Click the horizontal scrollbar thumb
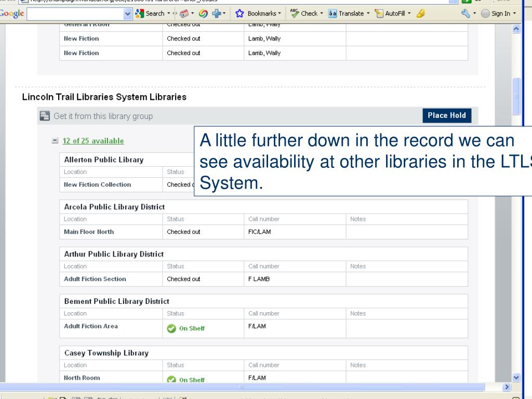This screenshot has width=532, height=399. 242,387
